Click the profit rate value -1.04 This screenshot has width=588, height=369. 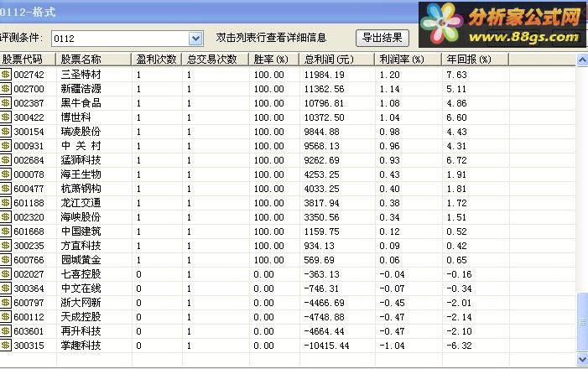tap(392, 346)
